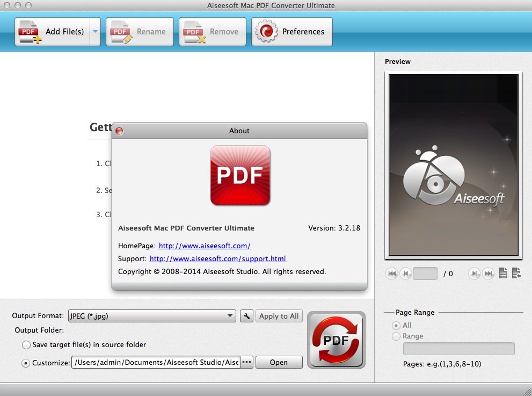Close the About dialog with red button
Image resolution: width=532 pixels, height=396 pixels.
[x=119, y=131]
